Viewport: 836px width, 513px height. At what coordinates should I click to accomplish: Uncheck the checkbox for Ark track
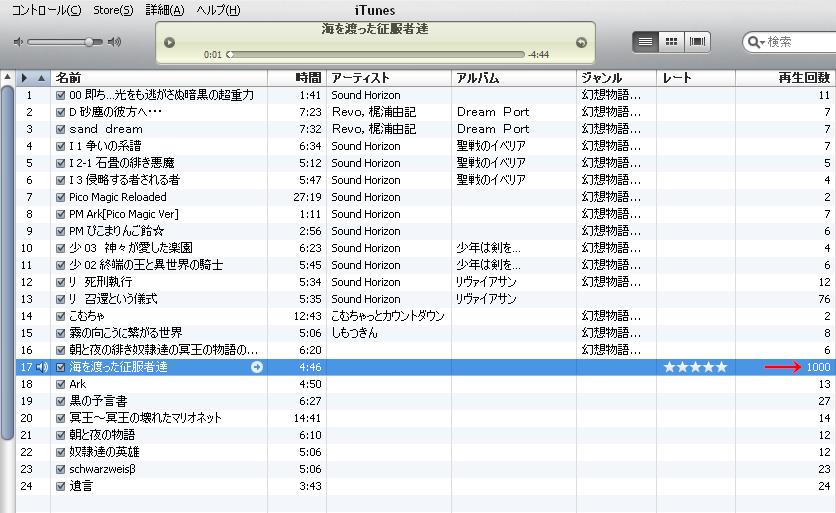(60, 384)
